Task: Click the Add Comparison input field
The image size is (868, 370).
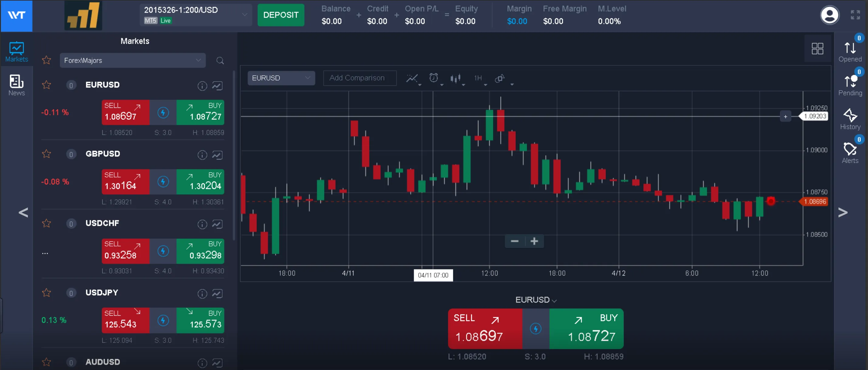Action: [359, 78]
